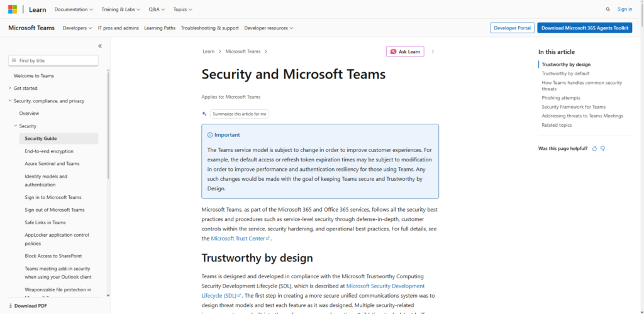
Task: Click Download Microsoft 365 Agents Toolkit
Action: click(x=584, y=28)
